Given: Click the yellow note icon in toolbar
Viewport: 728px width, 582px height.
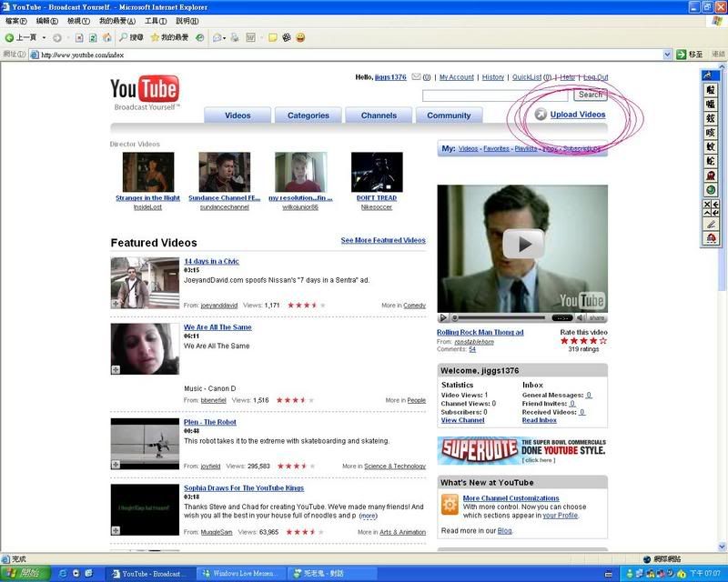Looking at the screenshot, I should click(x=272, y=37).
